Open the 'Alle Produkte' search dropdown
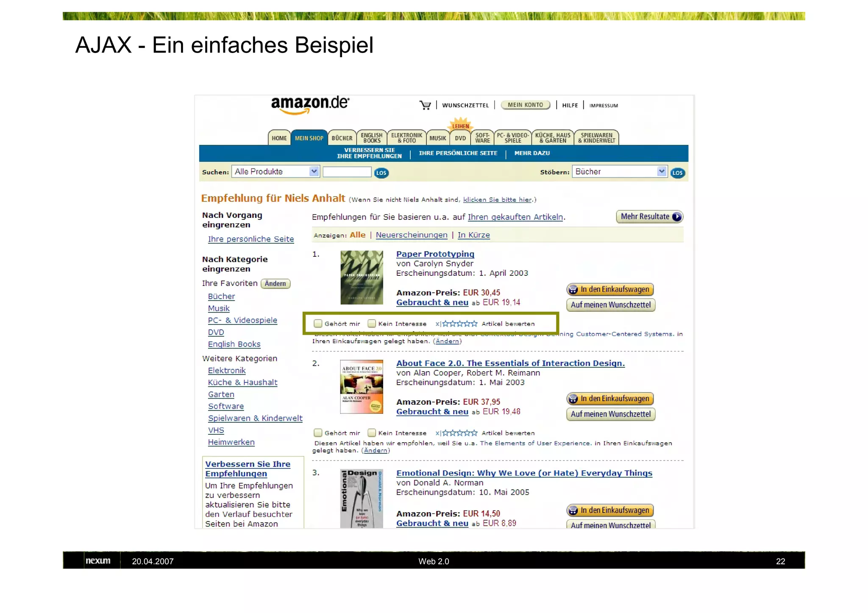 tap(275, 172)
